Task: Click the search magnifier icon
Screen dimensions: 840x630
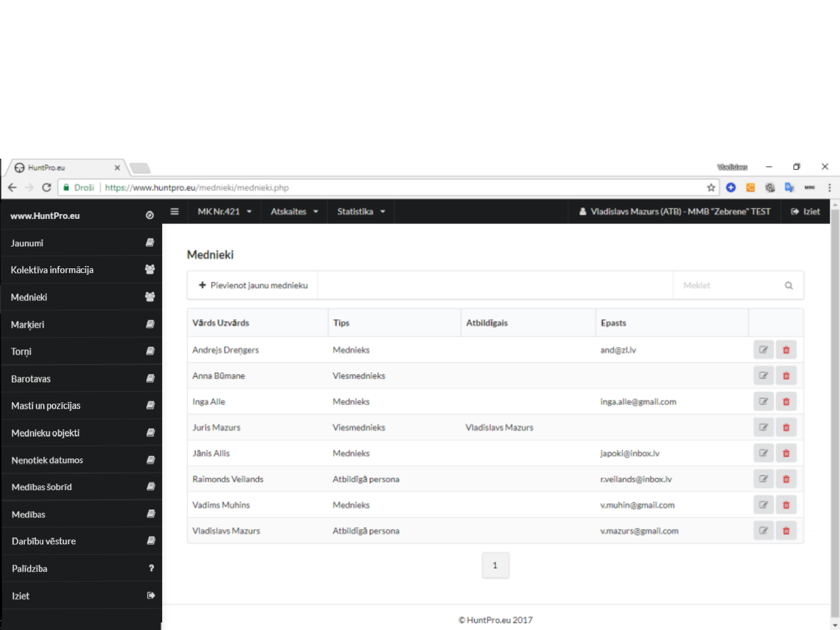Action: pos(789,286)
